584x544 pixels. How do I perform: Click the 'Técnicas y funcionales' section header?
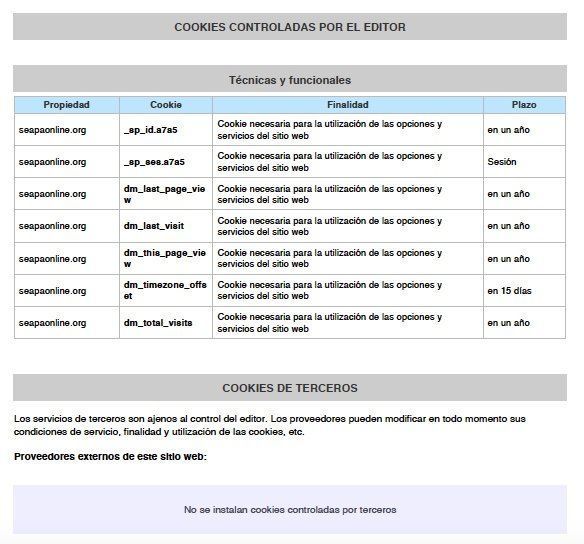(290, 79)
